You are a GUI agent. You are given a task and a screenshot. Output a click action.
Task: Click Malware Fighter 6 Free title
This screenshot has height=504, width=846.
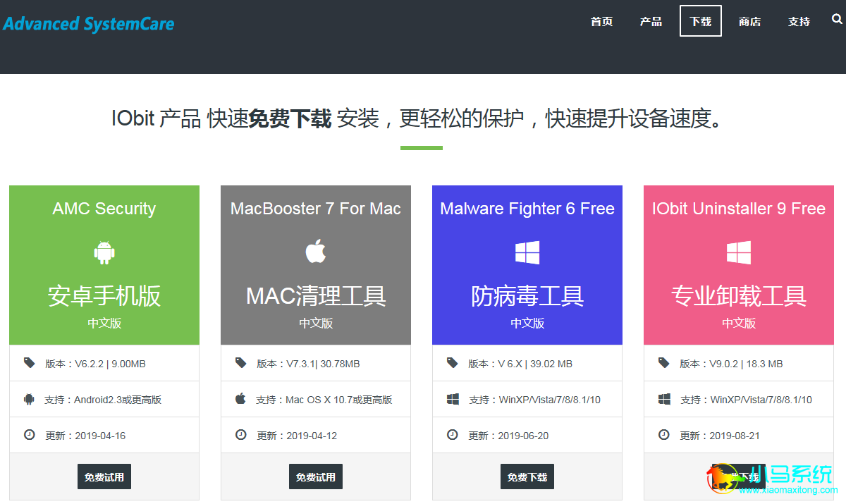[527, 209]
